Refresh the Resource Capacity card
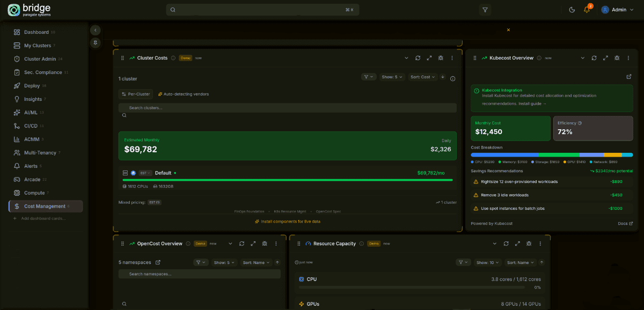The width and height of the screenshot is (644, 310). 506,243
